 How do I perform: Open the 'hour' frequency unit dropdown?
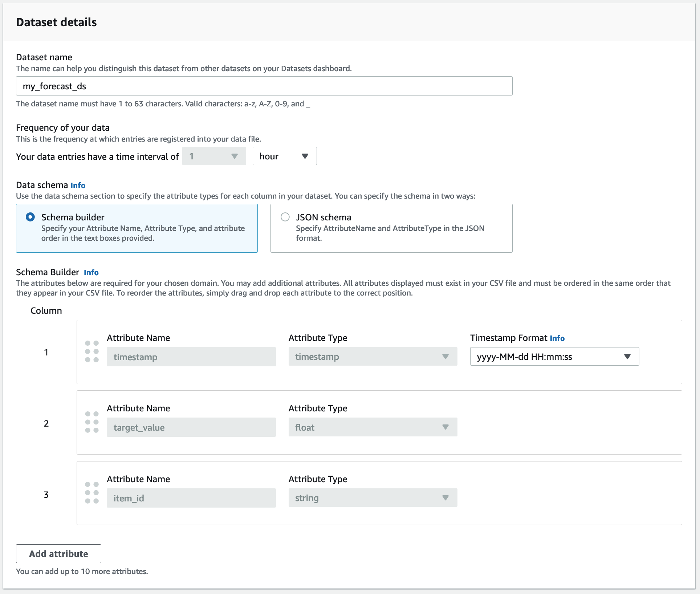(x=284, y=156)
